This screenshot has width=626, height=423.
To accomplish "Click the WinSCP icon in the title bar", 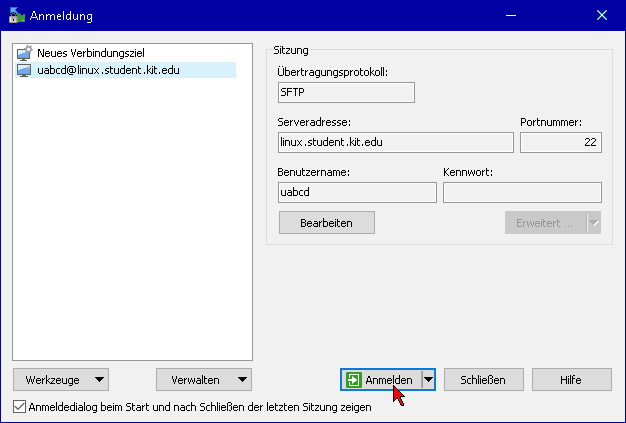I will point(16,15).
